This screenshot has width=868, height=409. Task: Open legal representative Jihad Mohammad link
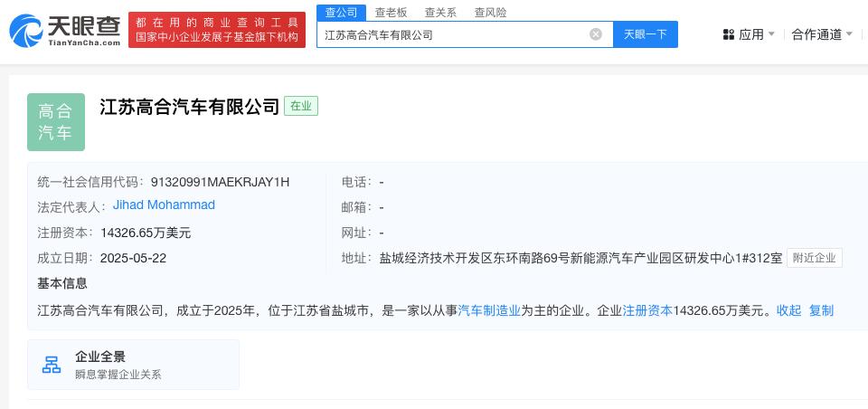(x=164, y=205)
